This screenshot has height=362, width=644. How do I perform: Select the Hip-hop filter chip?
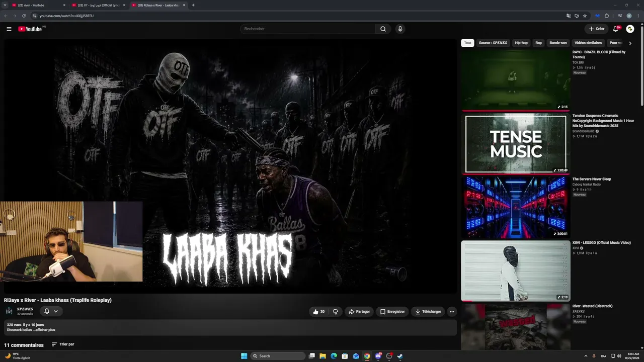(x=521, y=43)
